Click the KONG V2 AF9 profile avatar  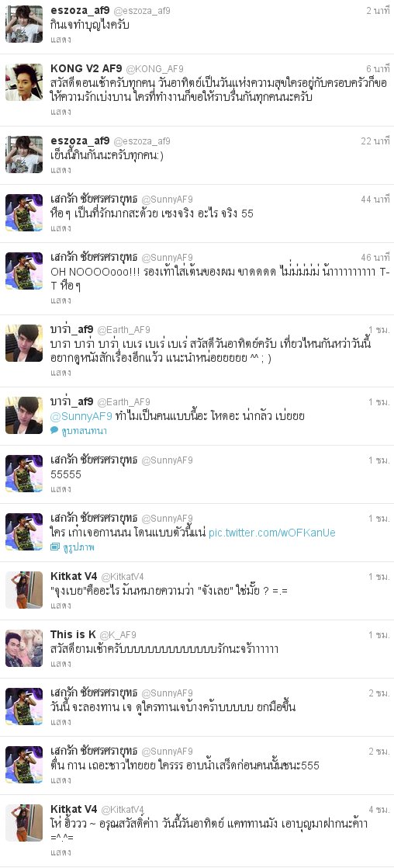point(24,82)
